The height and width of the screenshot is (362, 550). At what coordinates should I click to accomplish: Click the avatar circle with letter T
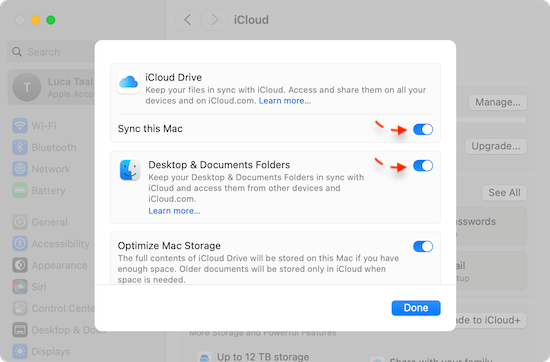27,87
